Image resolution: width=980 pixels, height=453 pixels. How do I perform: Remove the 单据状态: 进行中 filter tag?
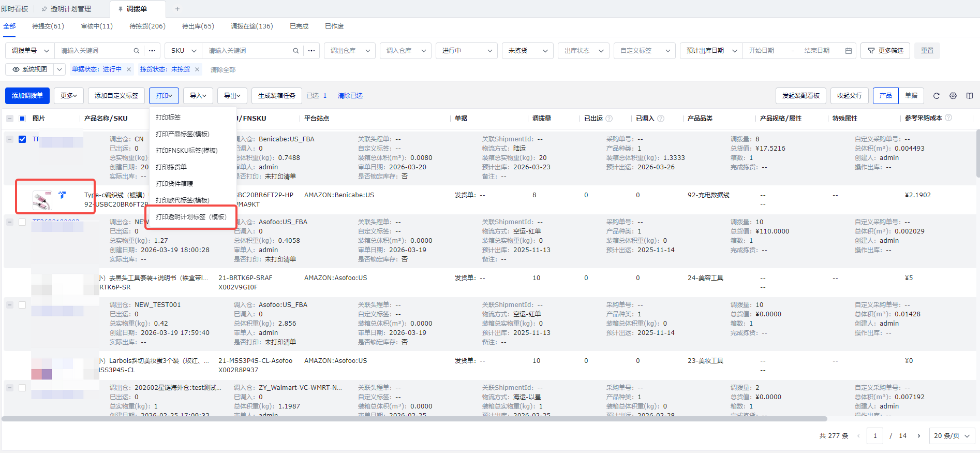tap(129, 69)
